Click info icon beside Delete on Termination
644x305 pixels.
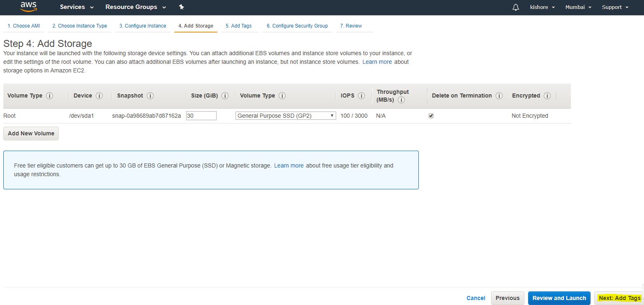[x=499, y=95]
